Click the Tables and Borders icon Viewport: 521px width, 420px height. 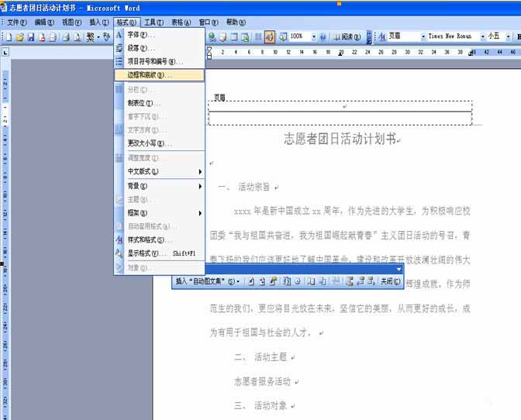click(223, 37)
